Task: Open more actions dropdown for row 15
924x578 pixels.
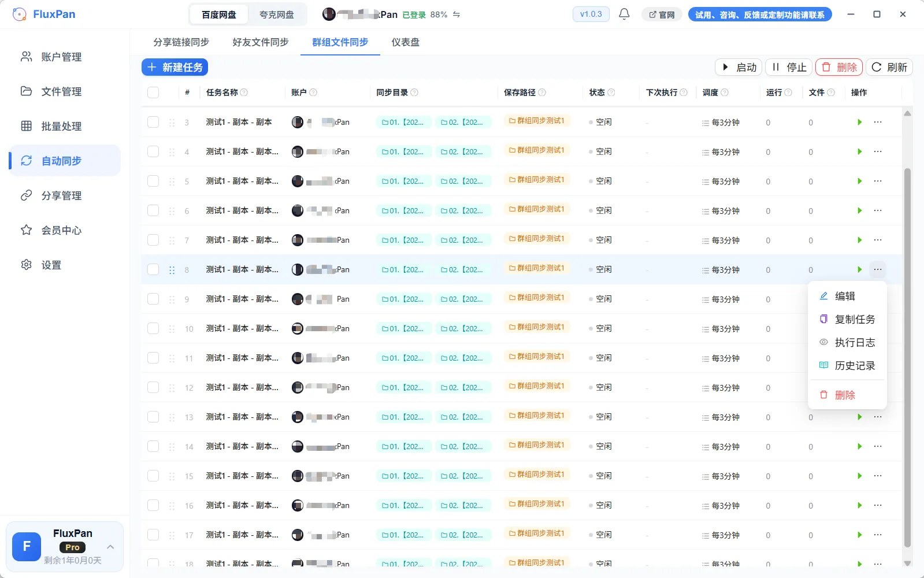Action: coord(878,476)
